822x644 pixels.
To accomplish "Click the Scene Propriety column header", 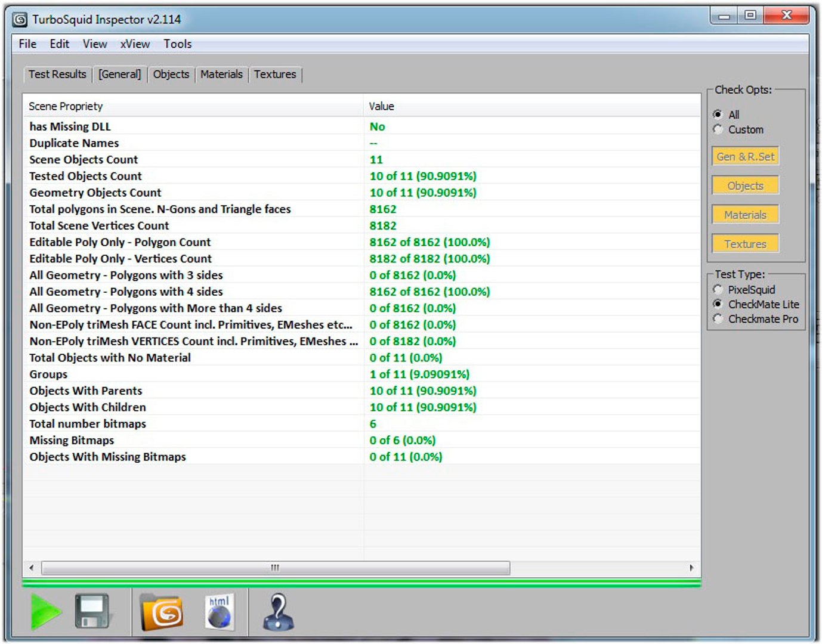I will pyautogui.click(x=193, y=106).
